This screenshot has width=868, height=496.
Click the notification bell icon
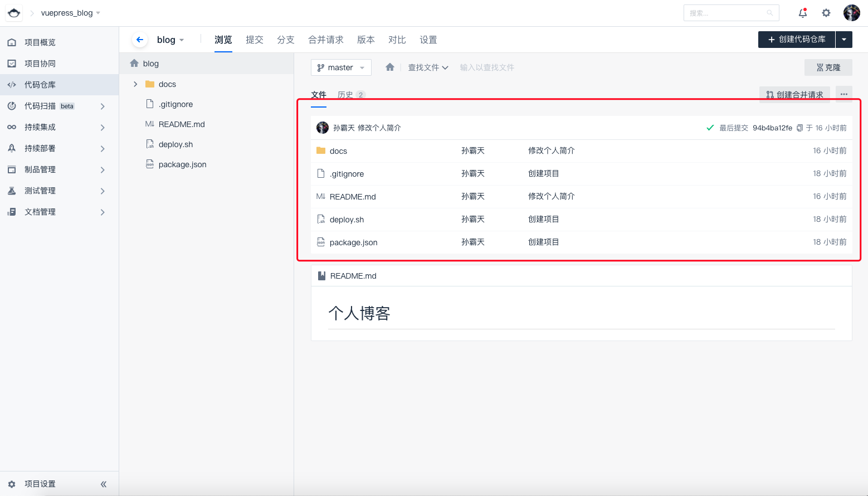(x=802, y=13)
